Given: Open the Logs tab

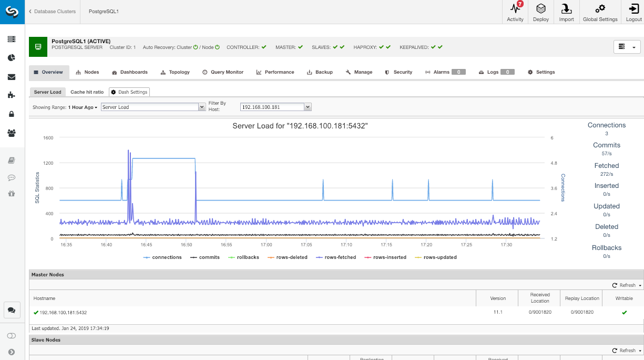Looking at the screenshot, I should [497, 72].
